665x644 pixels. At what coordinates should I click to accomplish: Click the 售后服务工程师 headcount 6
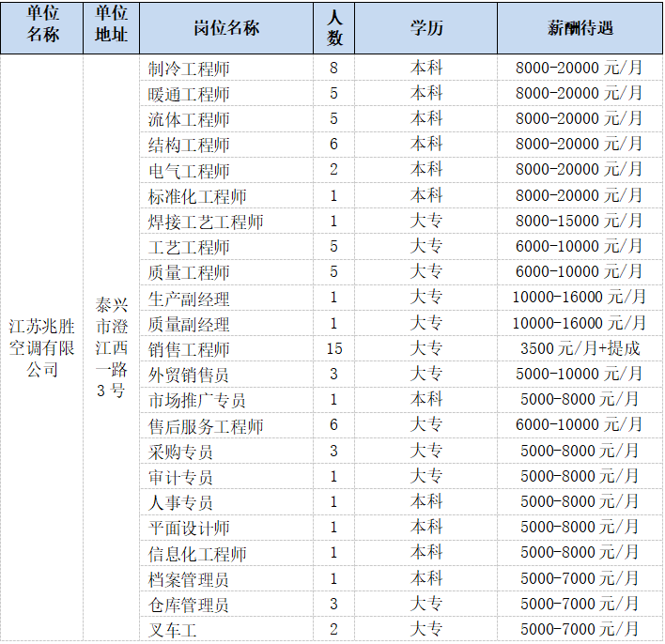[333, 425]
